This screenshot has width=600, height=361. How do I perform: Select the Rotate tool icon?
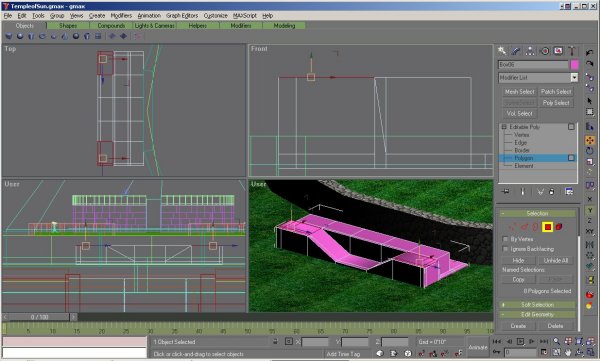pos(590,151)
